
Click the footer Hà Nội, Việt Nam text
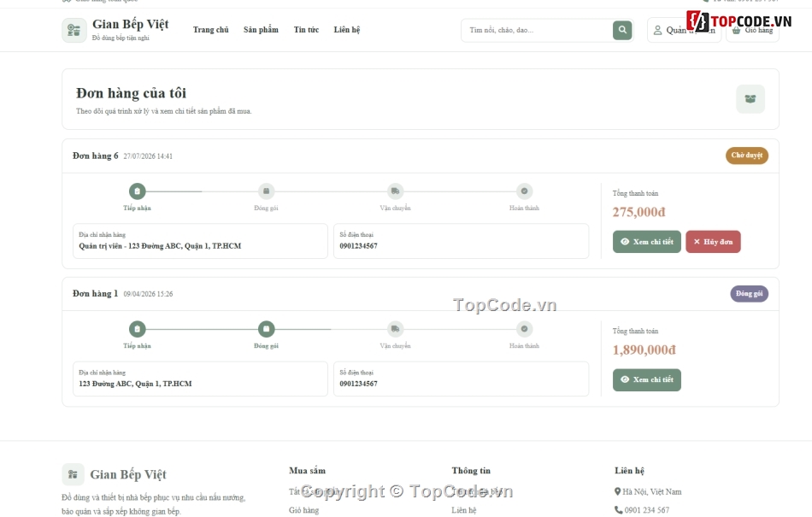click(652, 491)
